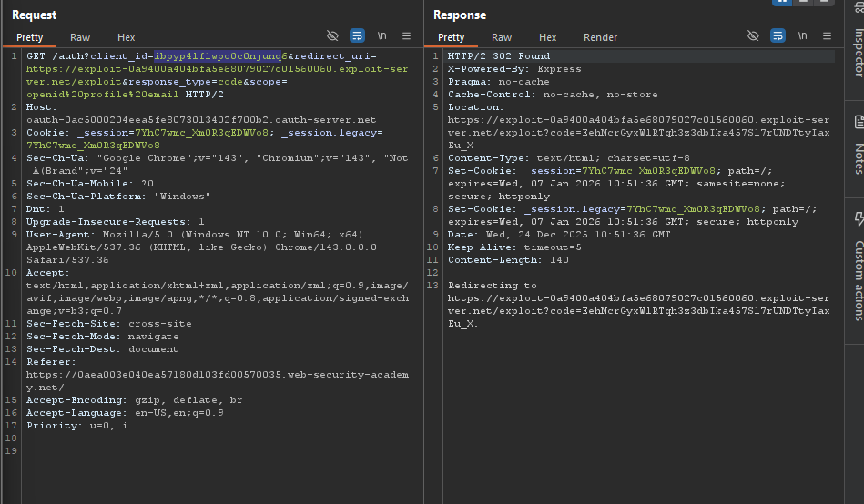Image resolution: width=864 pixels, height=504 pixels.
Task: Click the Response panel title
Action: coord(460,15)
